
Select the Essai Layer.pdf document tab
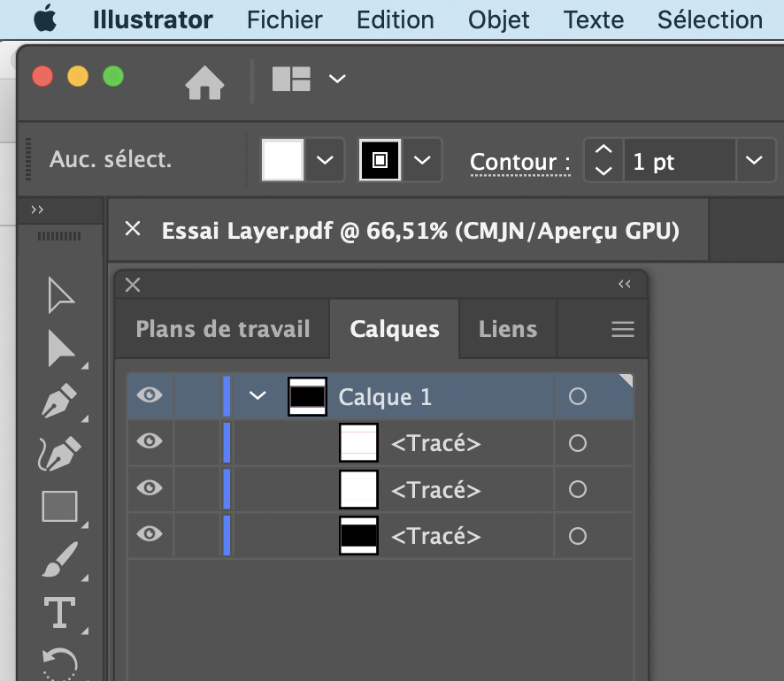click(x=420, y=231)
